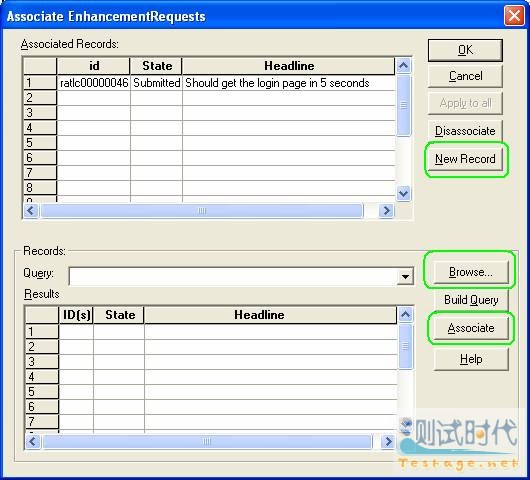Select associated record ratlc00000046
The width and height of the screenshot is (530, 480).
click(x=94, y=83)
